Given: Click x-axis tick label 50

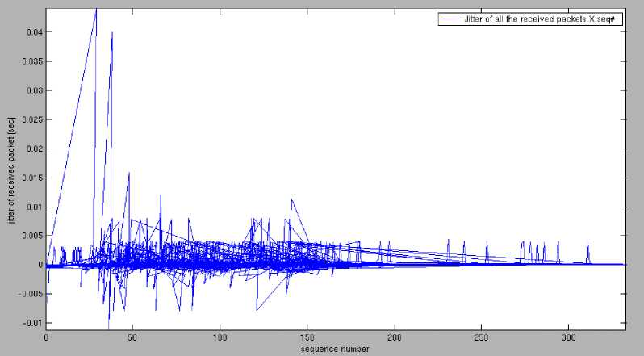Looking at the screenshot, I should (x=132, y=337).
